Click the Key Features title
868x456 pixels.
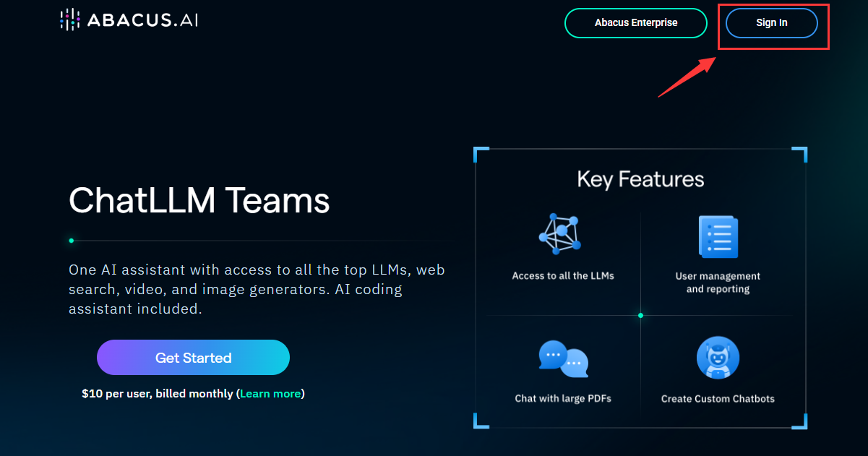pyautogui.click(x=640, y=179)
